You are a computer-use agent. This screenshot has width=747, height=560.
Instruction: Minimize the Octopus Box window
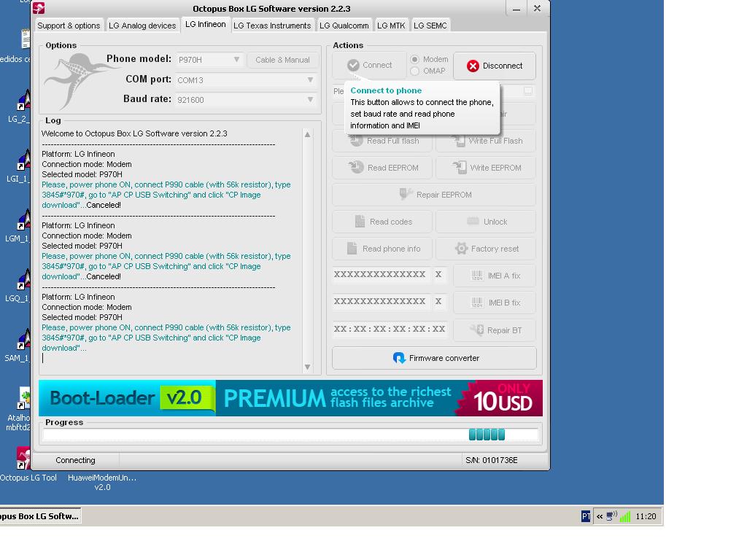(516, 9)
